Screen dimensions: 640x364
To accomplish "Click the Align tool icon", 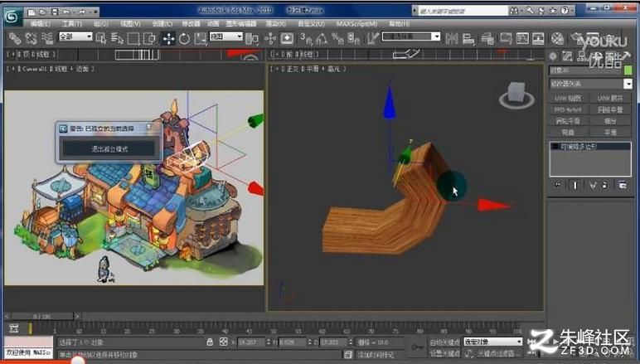I will click(x=468, y=38).
